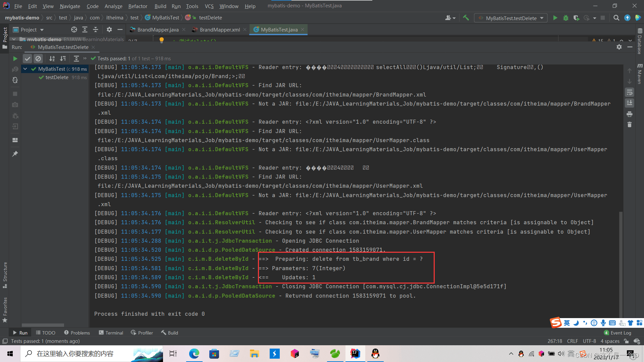
Task: Open the Analyze menu
Action: (113, 6)
